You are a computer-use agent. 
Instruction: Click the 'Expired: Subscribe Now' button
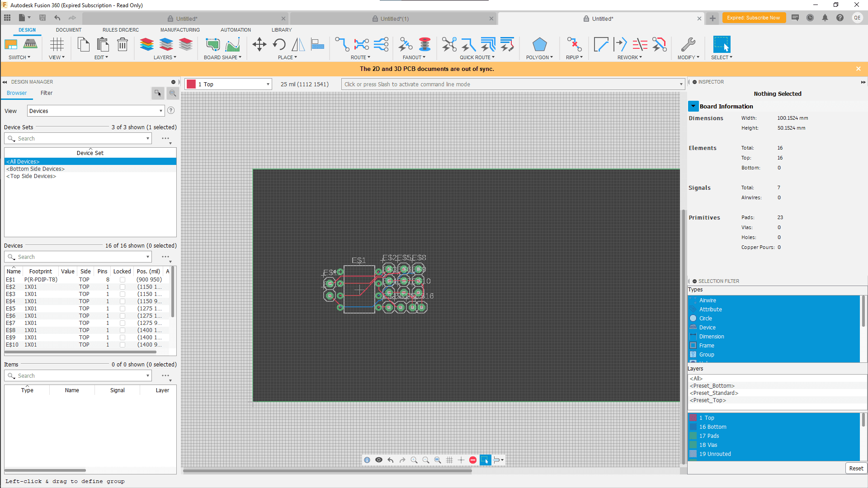click(754, 18)
